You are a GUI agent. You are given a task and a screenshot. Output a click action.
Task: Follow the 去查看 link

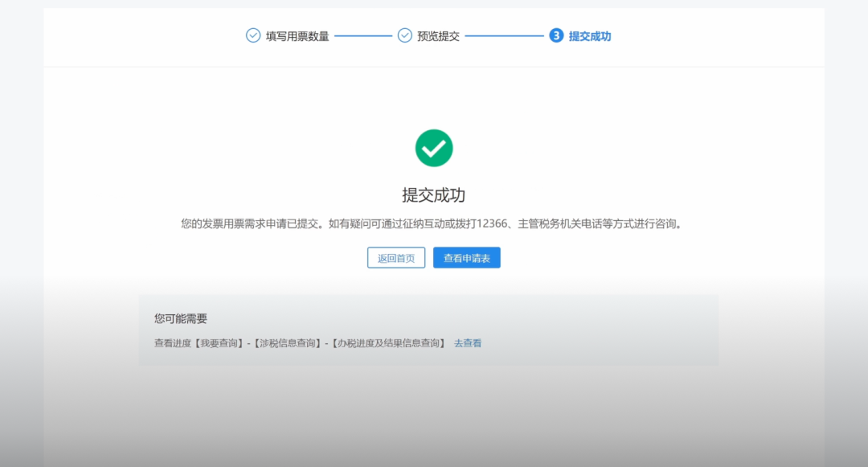pyautogui.click(x=468, y=343)
